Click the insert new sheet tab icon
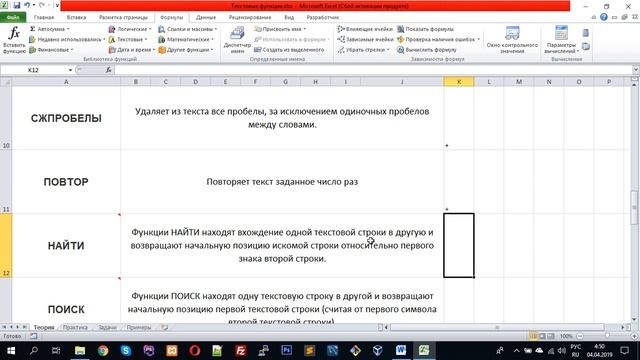The image size is (640, 360). (164, 327)
